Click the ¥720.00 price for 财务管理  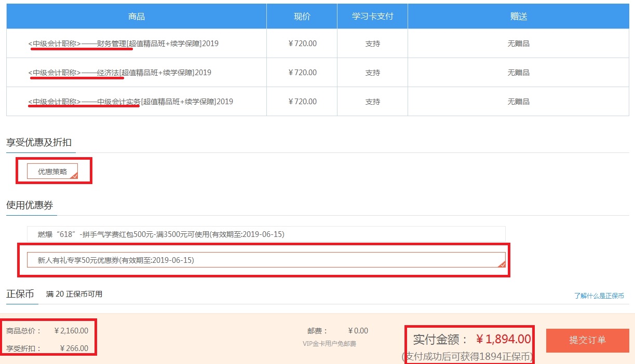tap(302, 44)
